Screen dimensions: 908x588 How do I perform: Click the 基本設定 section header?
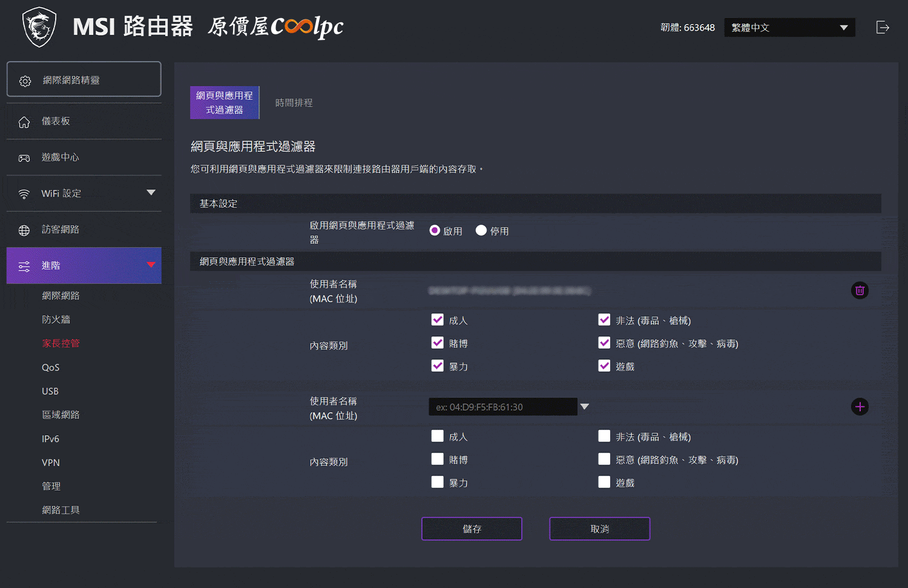pos(536,203)
